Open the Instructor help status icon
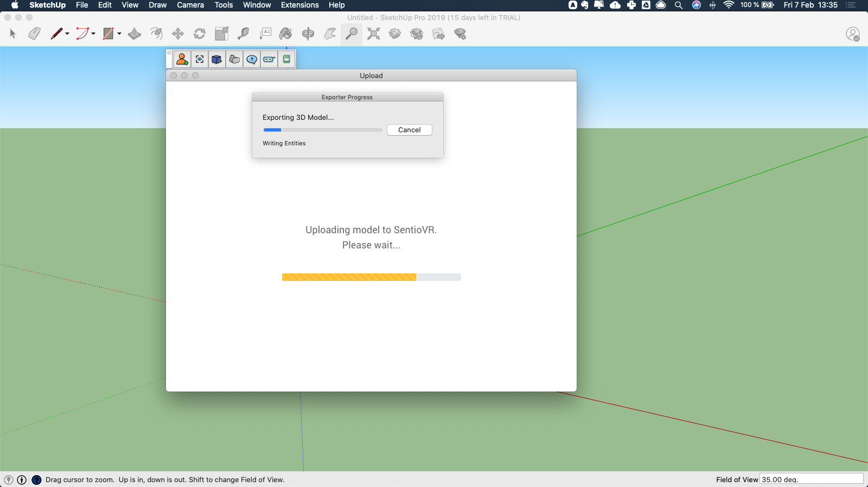Screen dimensions: 868x487 (36, 480)
